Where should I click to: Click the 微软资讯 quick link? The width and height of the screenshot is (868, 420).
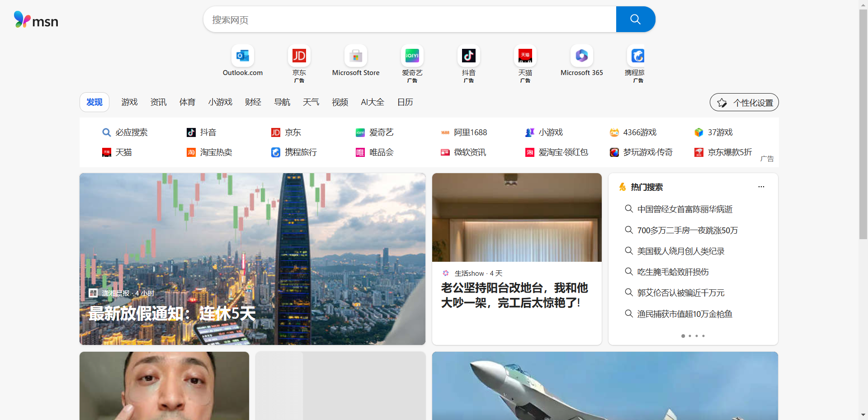470,152
